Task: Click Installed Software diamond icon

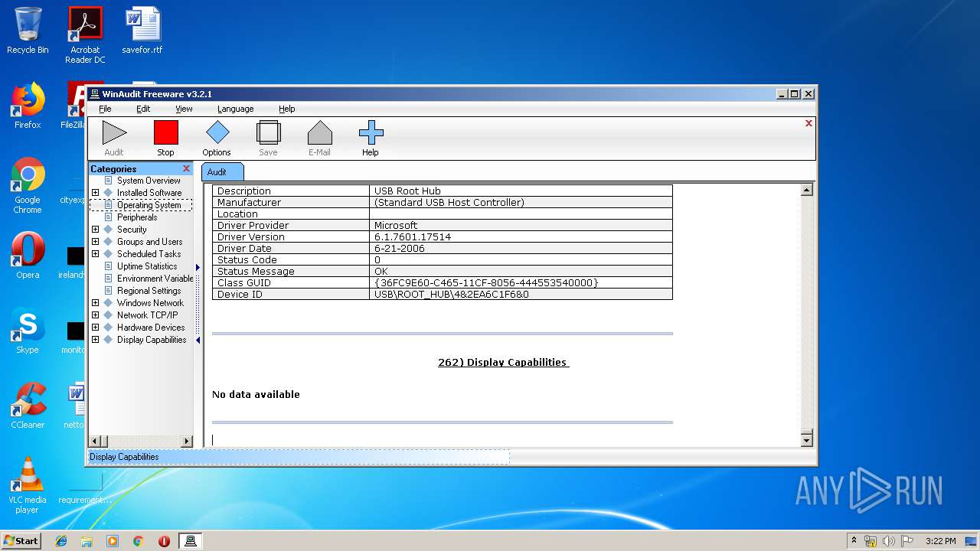Action: [108, 193]
